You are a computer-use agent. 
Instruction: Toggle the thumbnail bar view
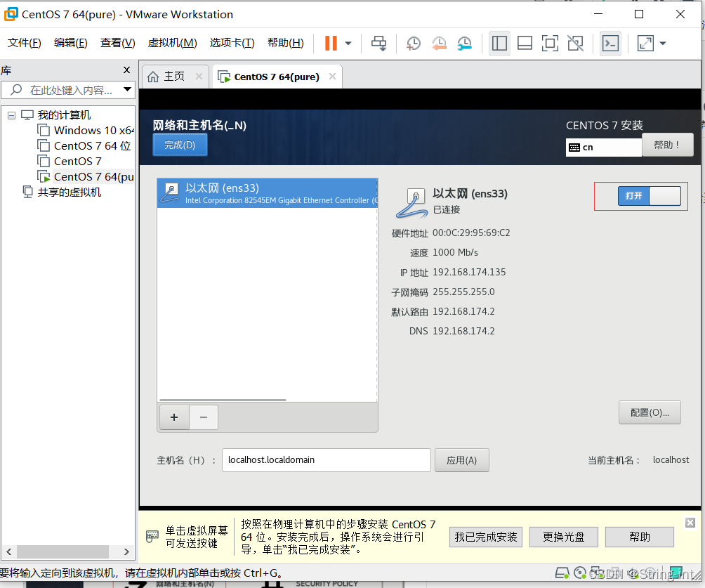pos(525,44)
